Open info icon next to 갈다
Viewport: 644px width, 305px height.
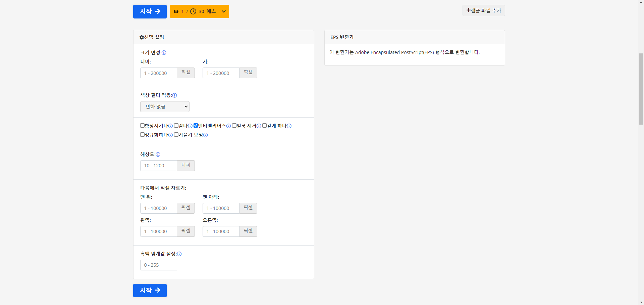190,126
